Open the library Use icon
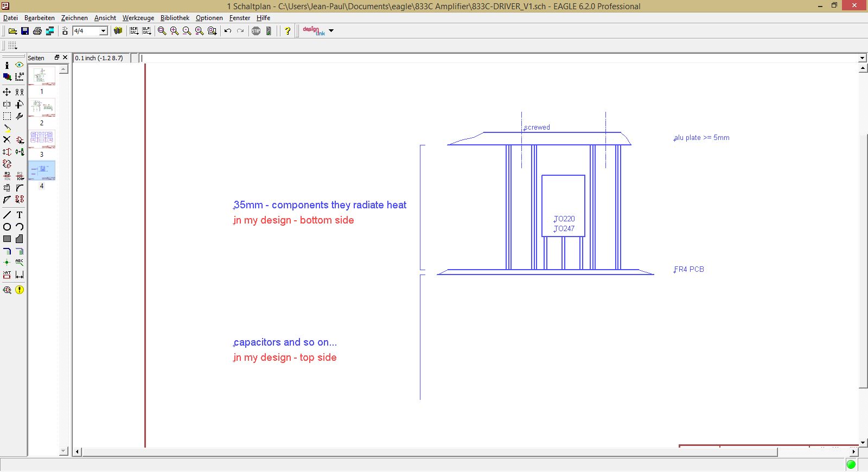The height and width of the screenshot is (472, 868). tap(118, 31)
